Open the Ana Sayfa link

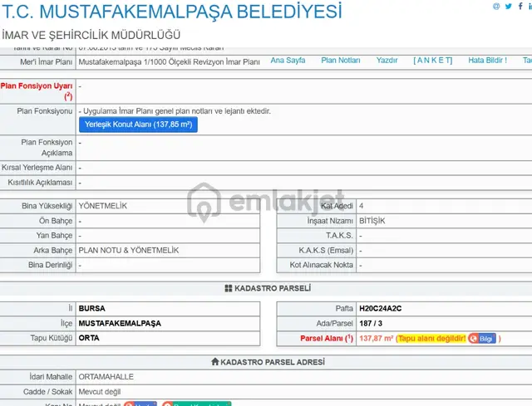coord(288,61)
